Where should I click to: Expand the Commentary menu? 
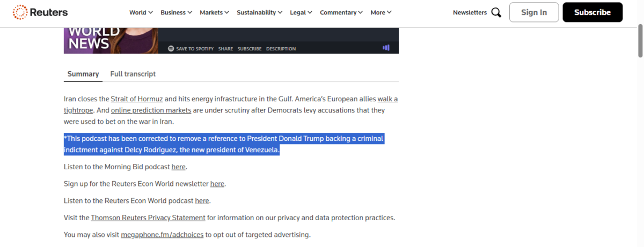[341, 12]
